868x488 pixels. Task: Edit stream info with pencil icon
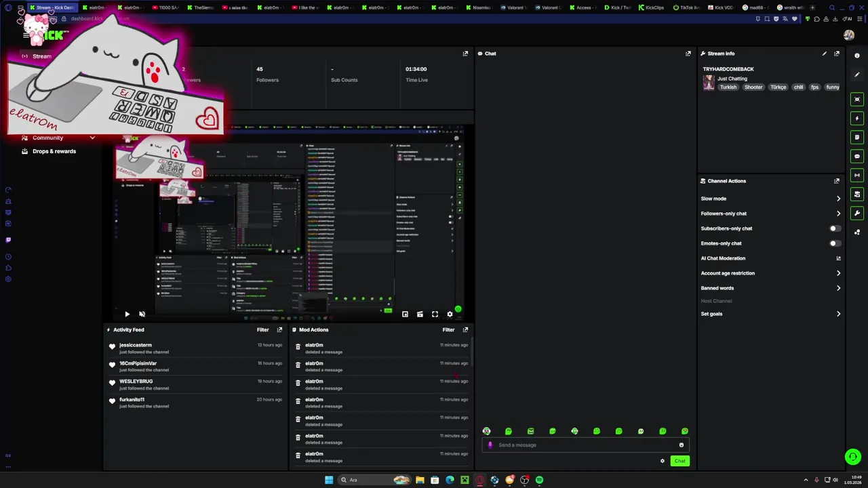pos(825,54)
